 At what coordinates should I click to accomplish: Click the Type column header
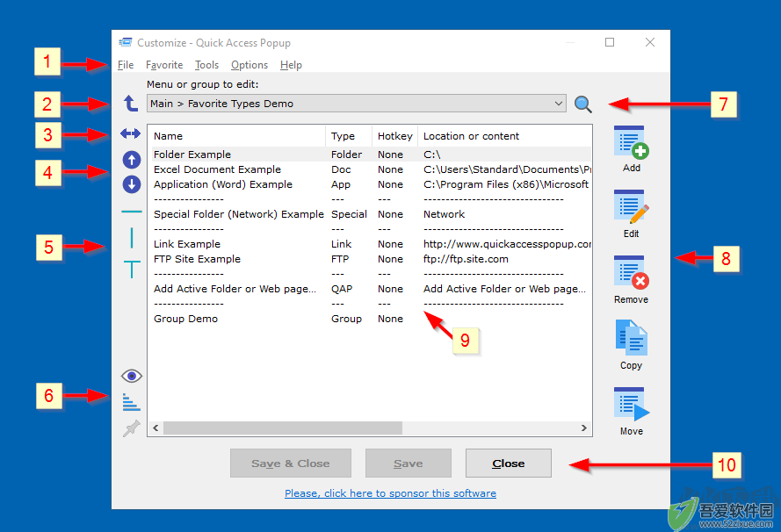coord(349,136)
